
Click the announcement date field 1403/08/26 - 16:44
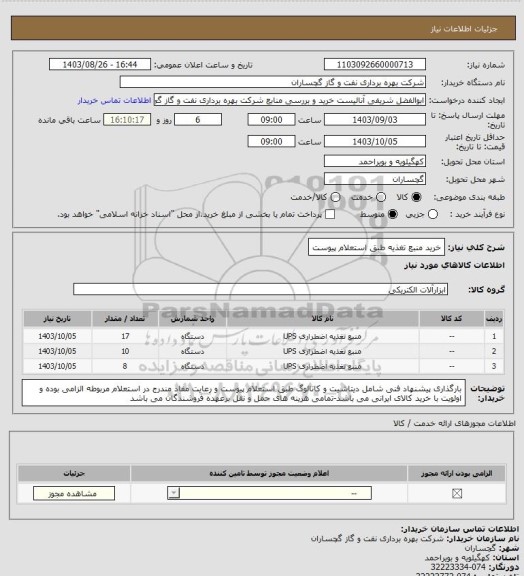click(x=100, y=64)
